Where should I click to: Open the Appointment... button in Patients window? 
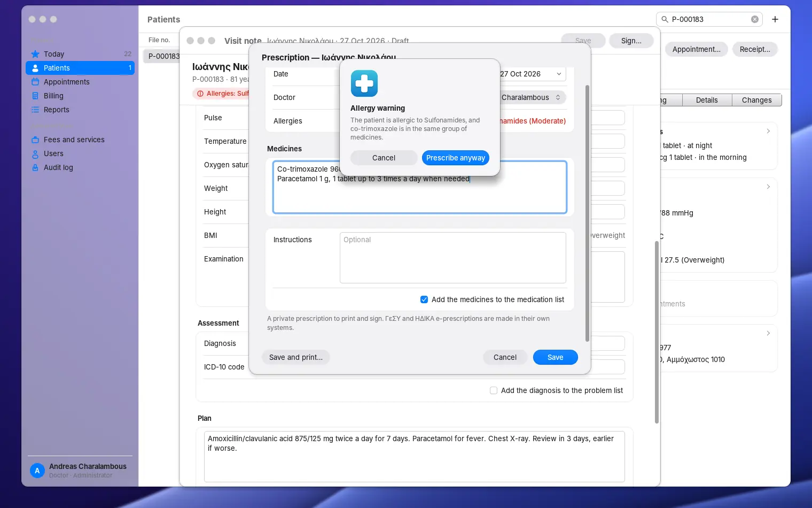[696, 49]
